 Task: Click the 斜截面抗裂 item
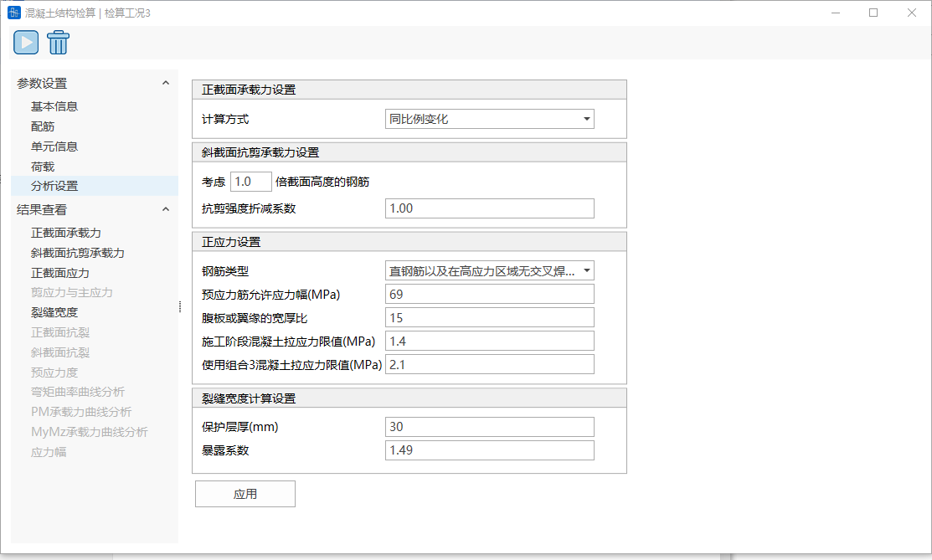pos(60,352)
